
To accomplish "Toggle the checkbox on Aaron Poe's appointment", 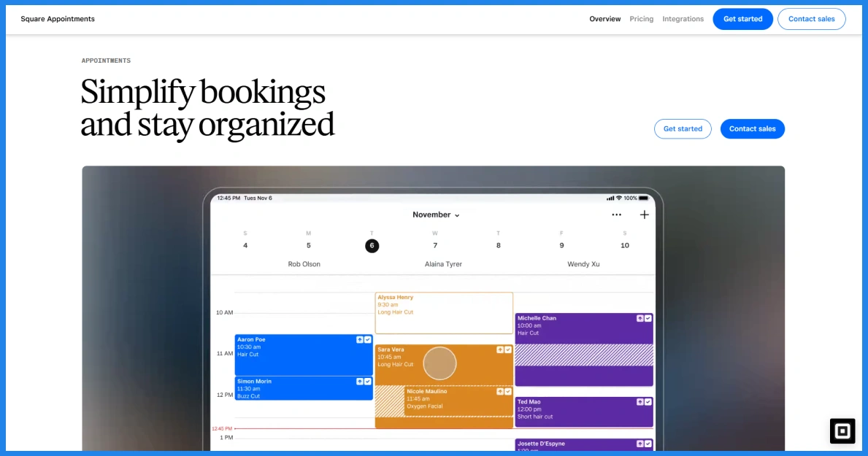I will (368, 340).
